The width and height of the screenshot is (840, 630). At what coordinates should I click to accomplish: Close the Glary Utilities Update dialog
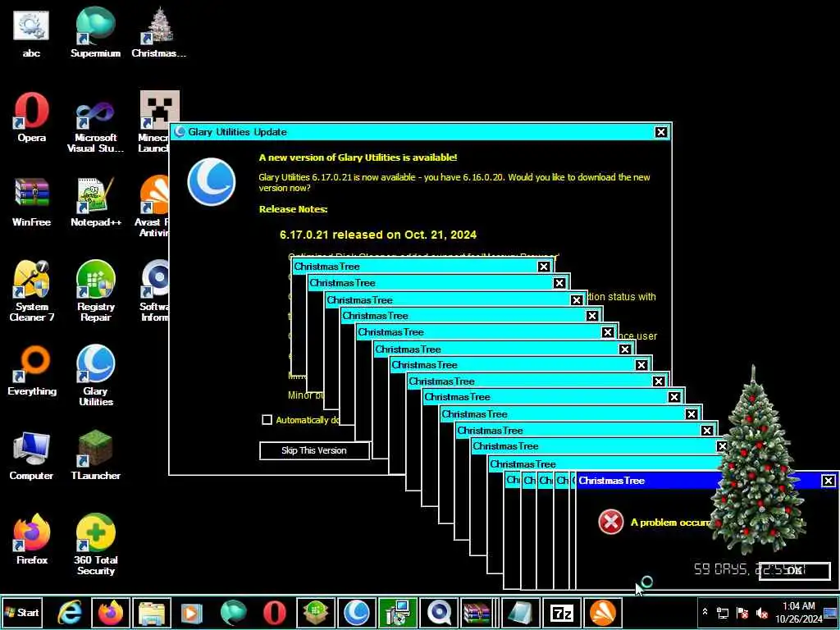[x=661, y=132]
